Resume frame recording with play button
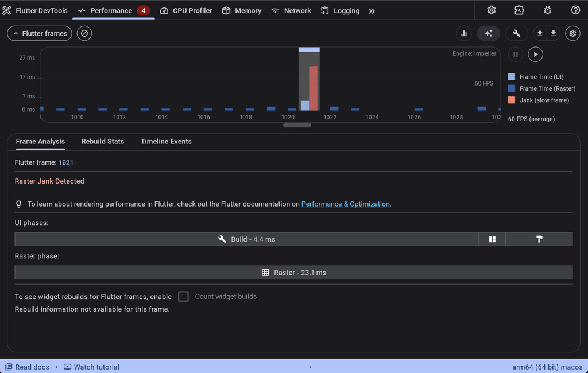Image resolution: width=588 pixels, height=373 pixels. point(536,55)
